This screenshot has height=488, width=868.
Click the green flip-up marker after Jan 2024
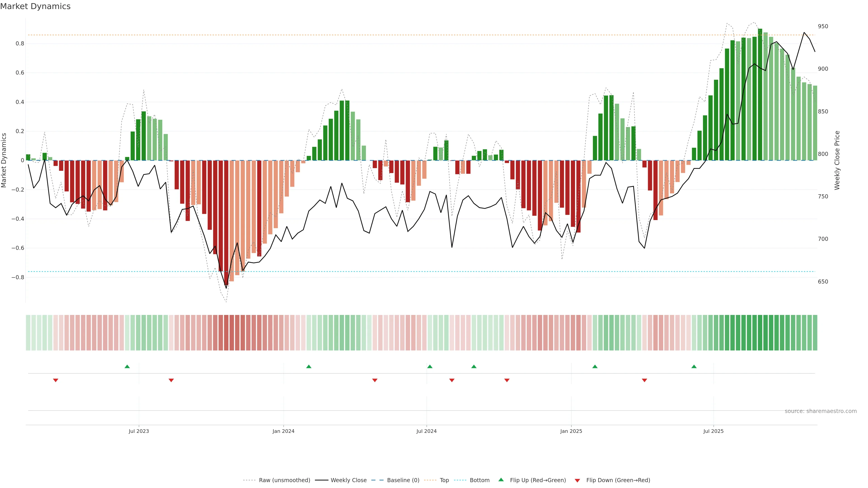[309, 366]
